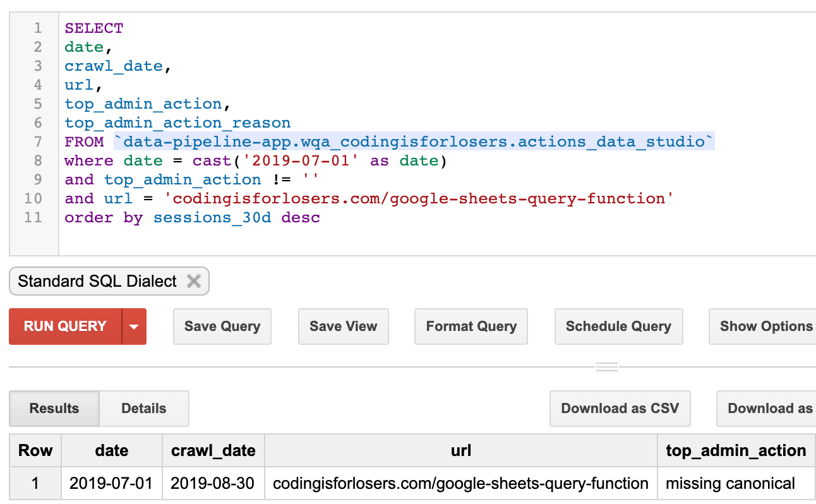
Task: Open the Schedule Query dialog
Action: (x=618, y=327)
